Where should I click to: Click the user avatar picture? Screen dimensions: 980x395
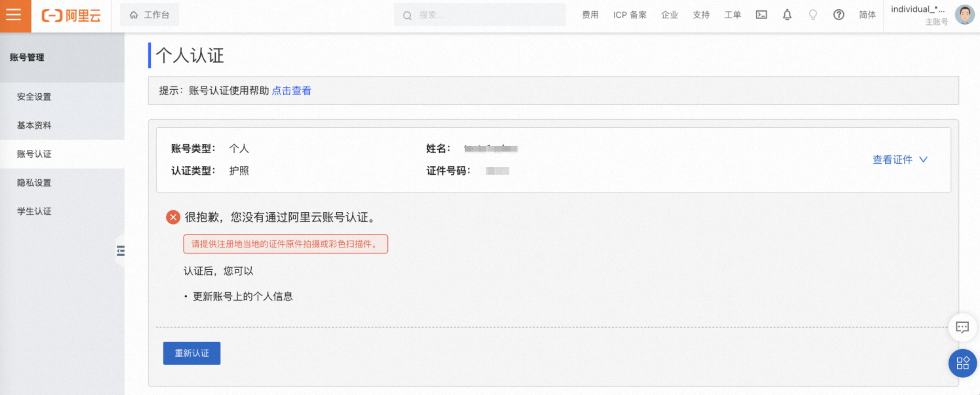965,15
